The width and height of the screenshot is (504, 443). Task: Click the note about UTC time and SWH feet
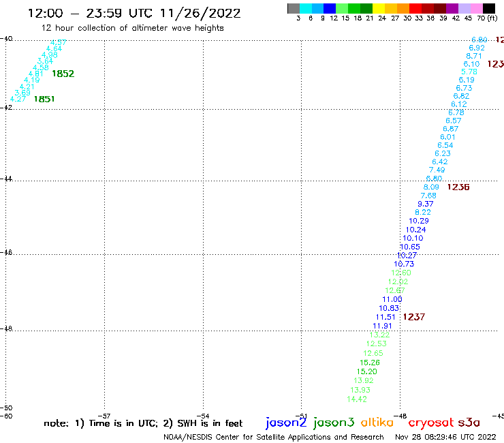click(143, 423)
